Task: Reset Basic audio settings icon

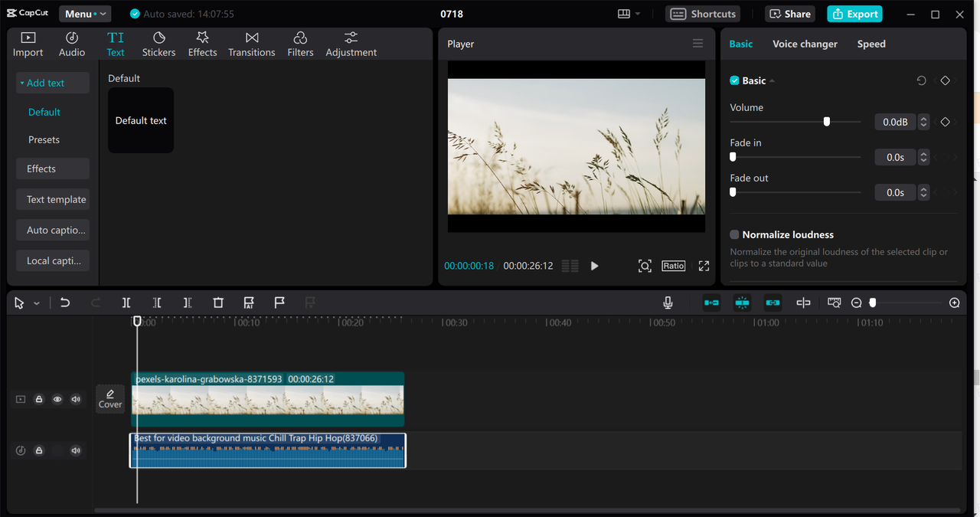Action: 921,80
